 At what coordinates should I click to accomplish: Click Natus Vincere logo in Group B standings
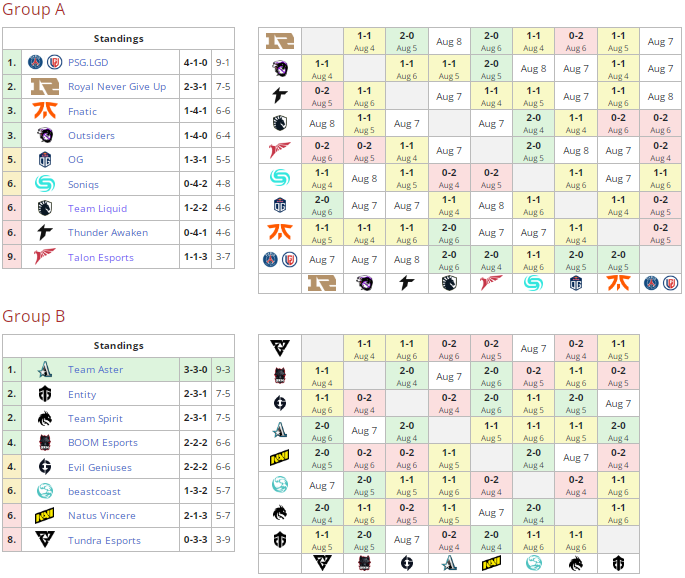pyautogui.click(x=44, y=516)
